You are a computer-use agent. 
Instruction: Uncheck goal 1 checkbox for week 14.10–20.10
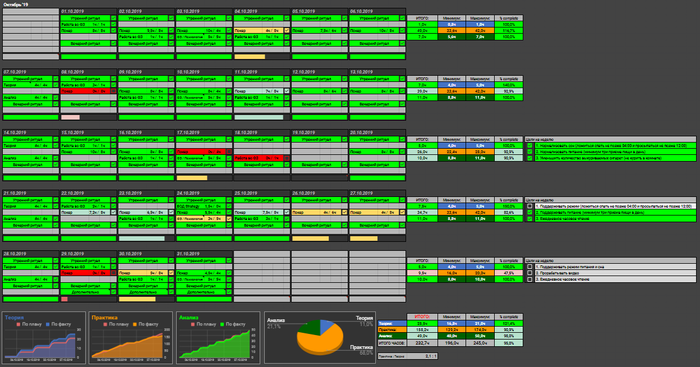click(x=529, y=146)
